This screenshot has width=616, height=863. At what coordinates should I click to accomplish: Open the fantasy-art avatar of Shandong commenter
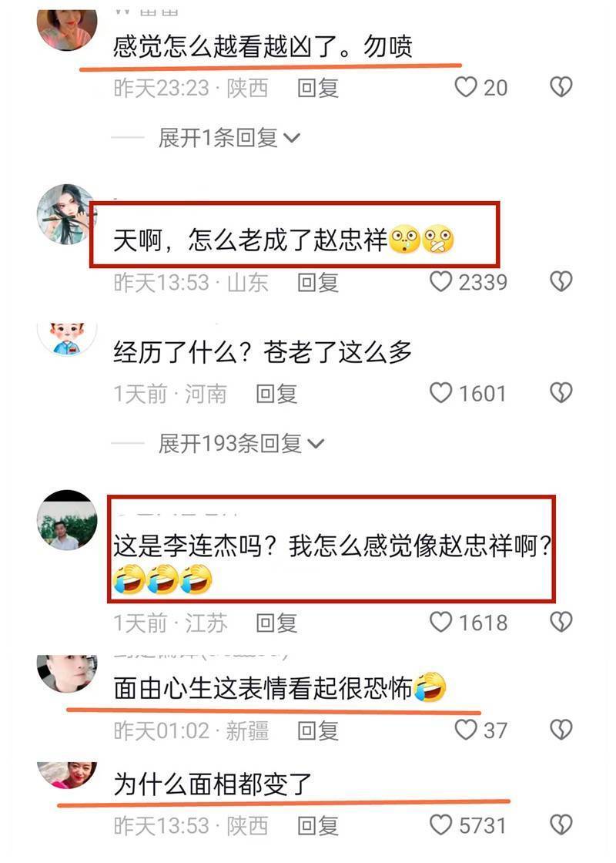click(x=66, y=214)
